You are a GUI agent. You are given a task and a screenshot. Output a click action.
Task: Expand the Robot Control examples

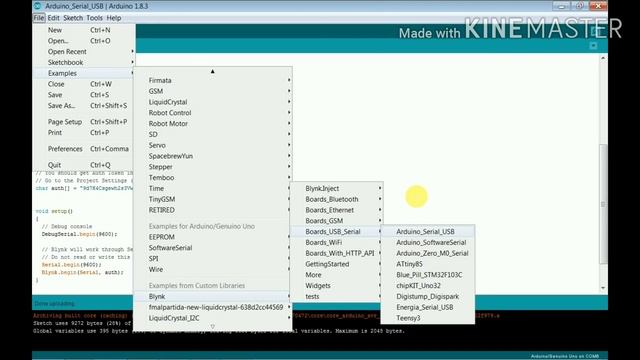213,113
